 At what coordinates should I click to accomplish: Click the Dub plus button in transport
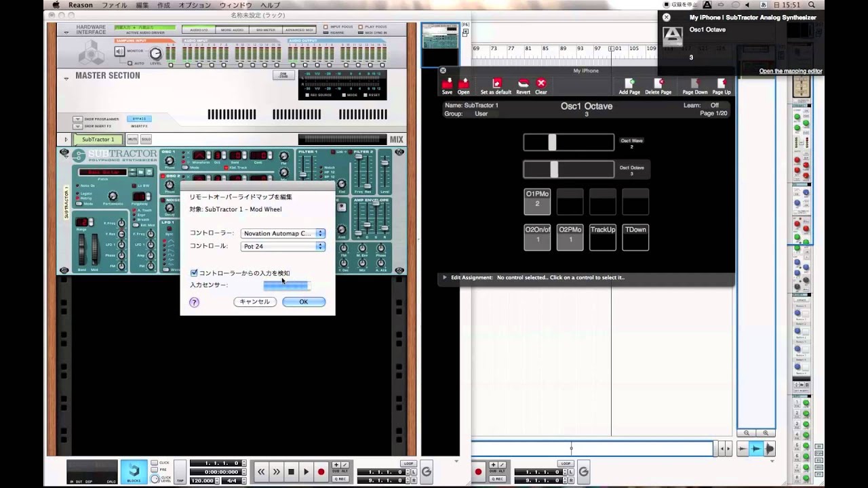point(336,465)
